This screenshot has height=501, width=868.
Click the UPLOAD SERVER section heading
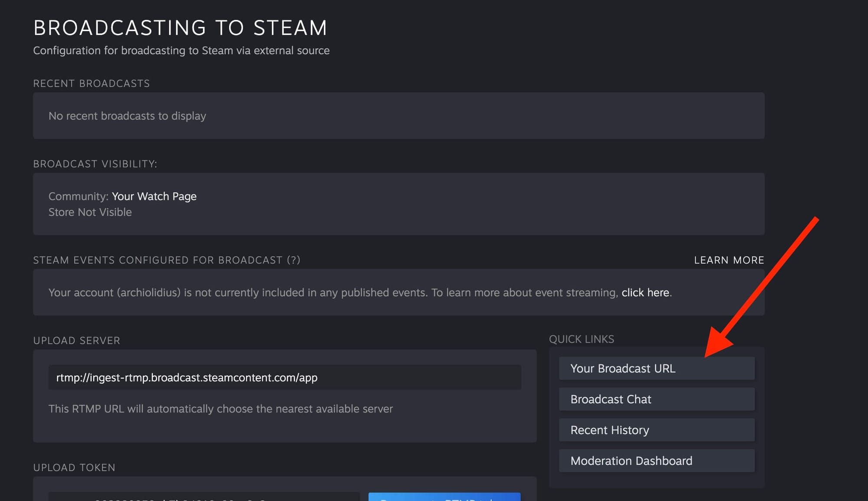point(76,341)
